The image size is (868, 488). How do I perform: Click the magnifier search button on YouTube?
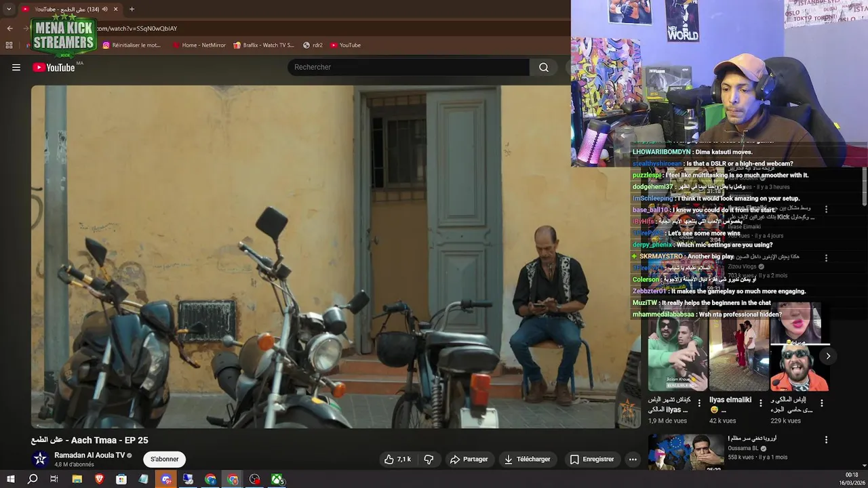point(544,67)
